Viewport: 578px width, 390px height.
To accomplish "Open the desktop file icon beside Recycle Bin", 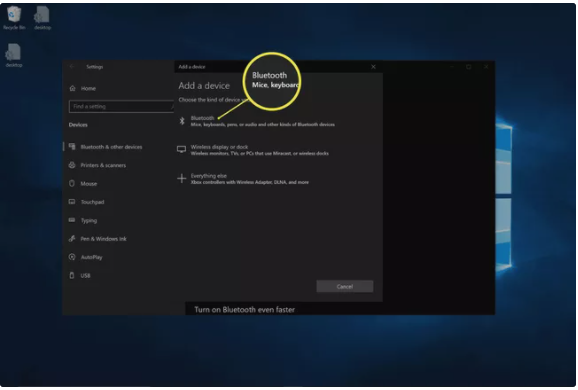I will 42,17.
